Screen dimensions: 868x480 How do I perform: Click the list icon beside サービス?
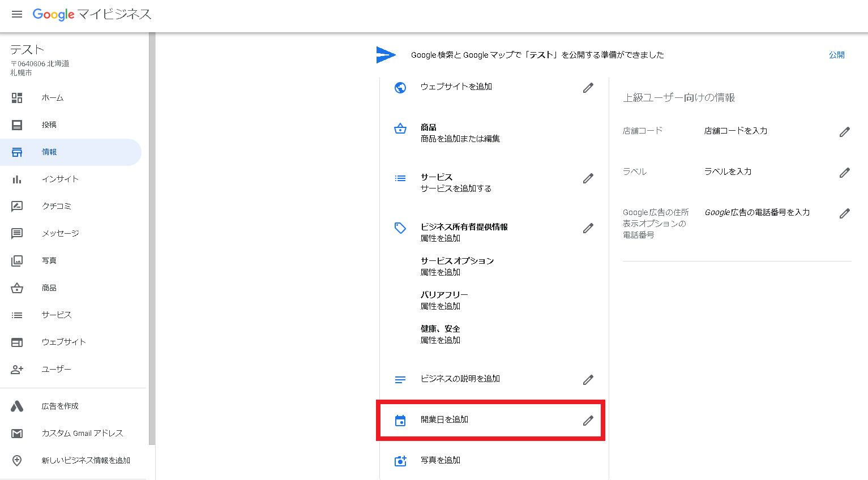click(400, 178)
